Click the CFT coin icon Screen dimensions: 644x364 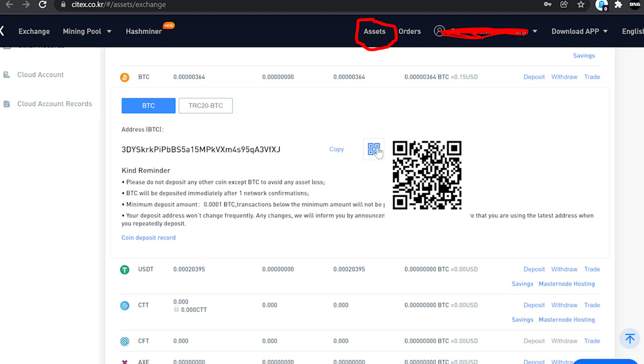pos(125,341)
